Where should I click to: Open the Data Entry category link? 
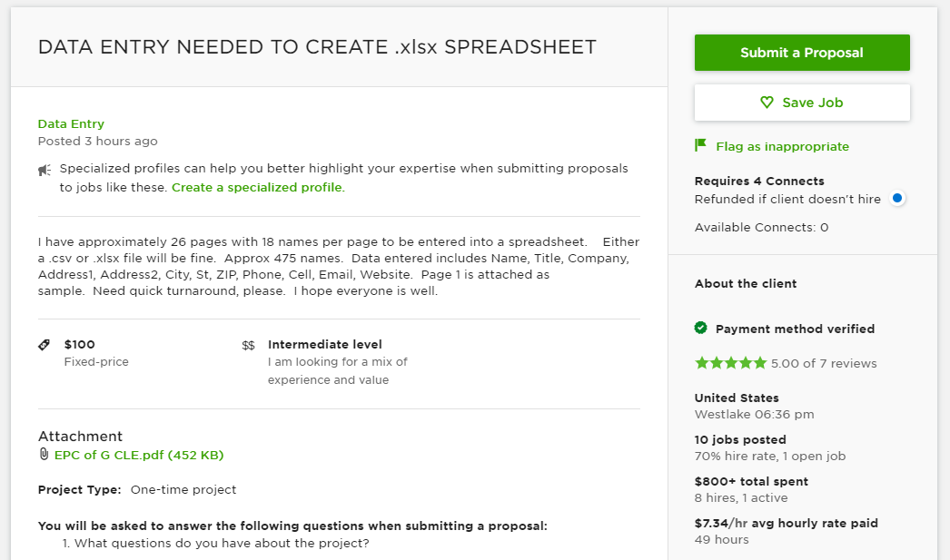(71, 123)
